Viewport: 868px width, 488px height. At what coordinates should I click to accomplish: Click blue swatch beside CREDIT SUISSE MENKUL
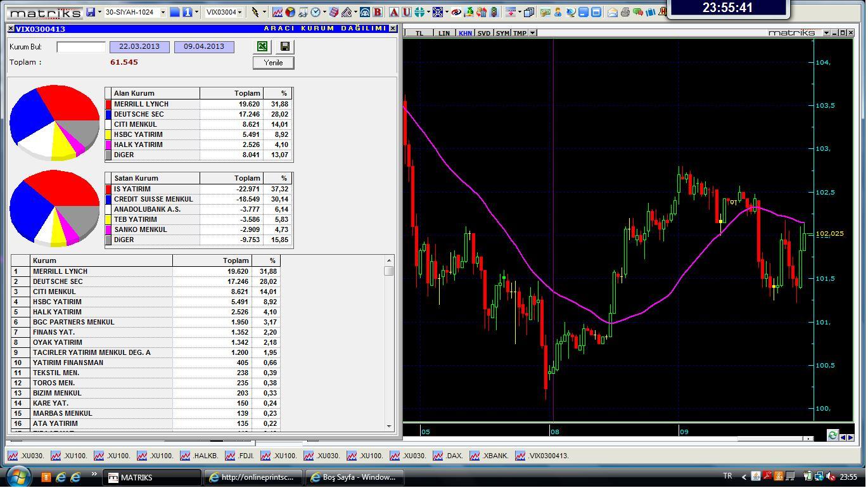[108, 199]
